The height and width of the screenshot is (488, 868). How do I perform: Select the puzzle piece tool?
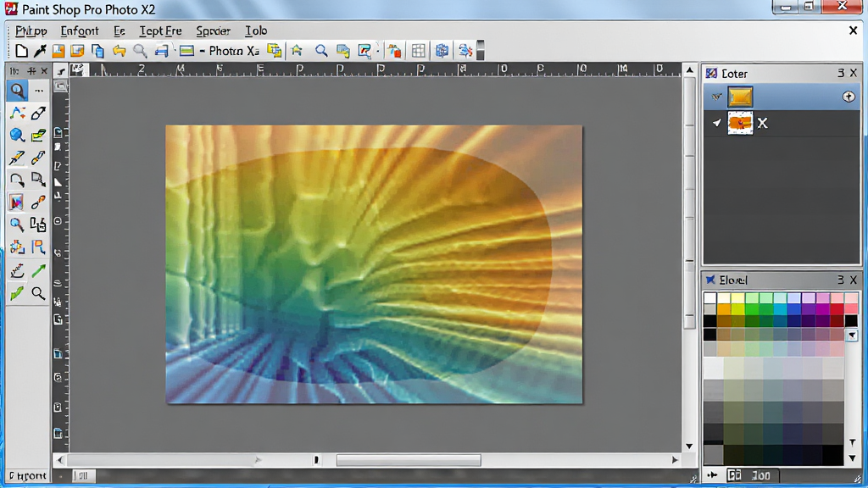(x=17, y=247)
